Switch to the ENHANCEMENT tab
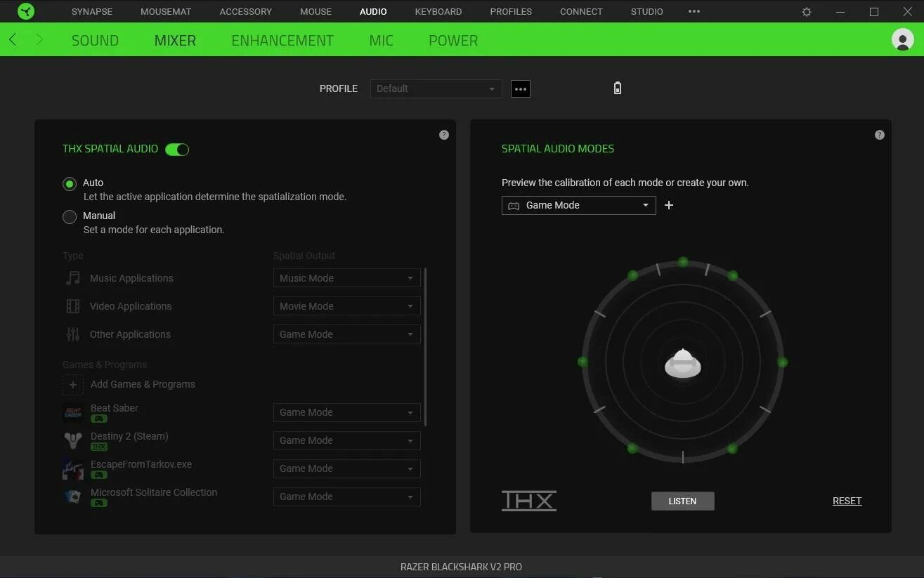The width and height of the screenshot is (924, 578). click(282, 40)
